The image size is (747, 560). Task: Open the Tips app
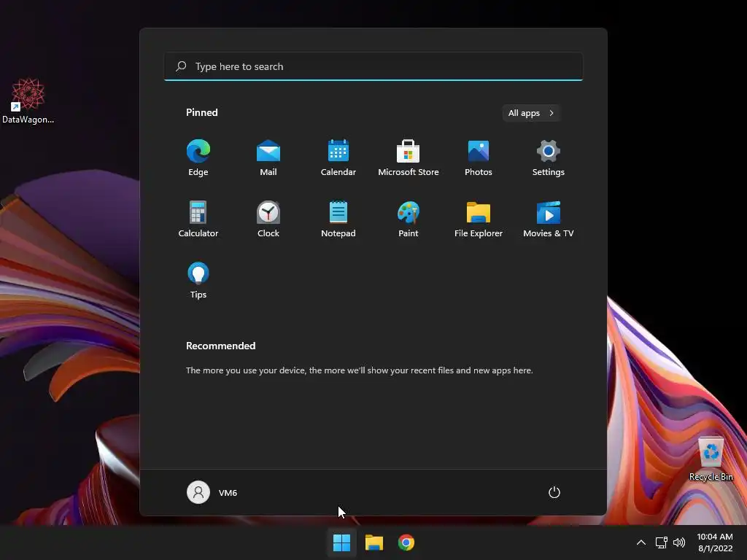[x=198, y=281]
